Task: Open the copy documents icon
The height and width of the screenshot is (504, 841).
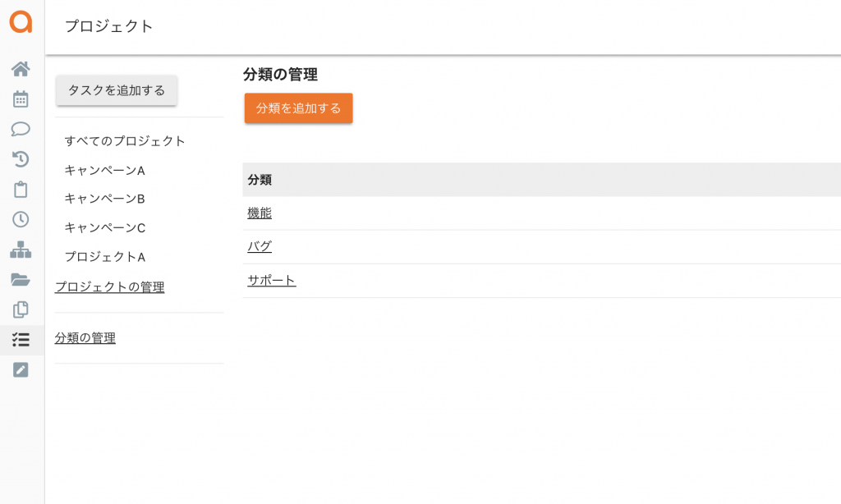Action: [x=21, y=309]
